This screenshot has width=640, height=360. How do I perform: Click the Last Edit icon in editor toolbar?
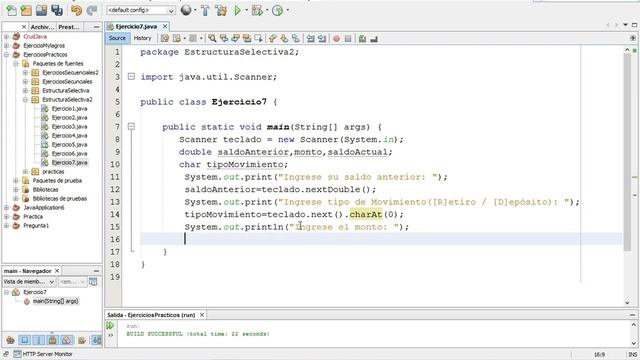click(x=165, y=38)
